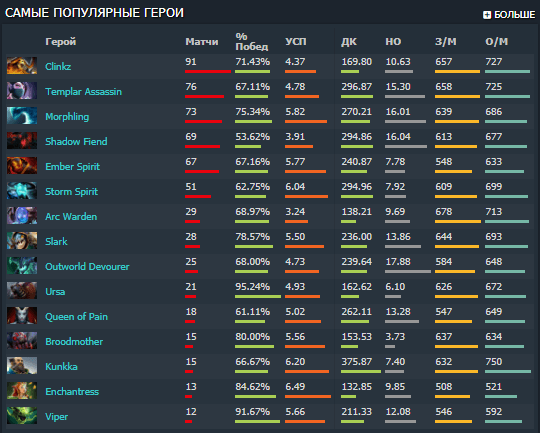
Task: Select the Viper hero portrait icon
Action: tap(22, 416)
